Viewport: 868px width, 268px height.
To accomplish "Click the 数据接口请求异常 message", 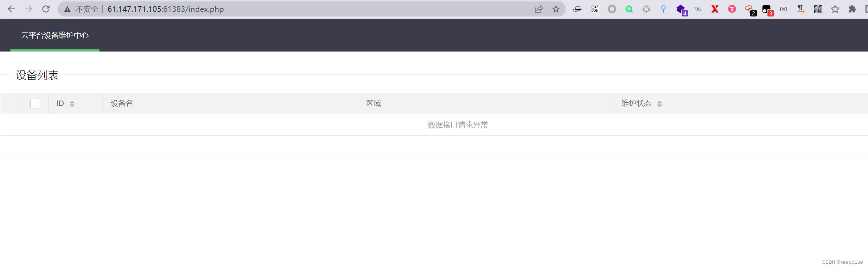I will click(458, 125).
